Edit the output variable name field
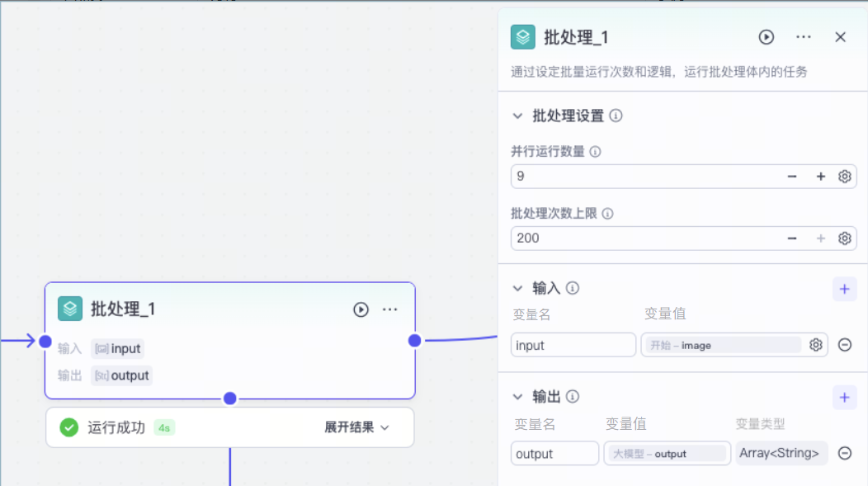 (x=554, y=453)
